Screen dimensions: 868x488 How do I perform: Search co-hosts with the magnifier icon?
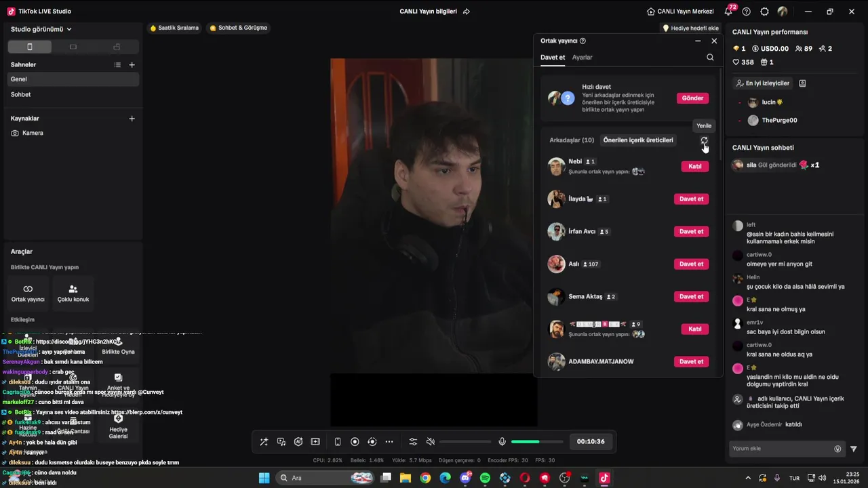[710, 58]
